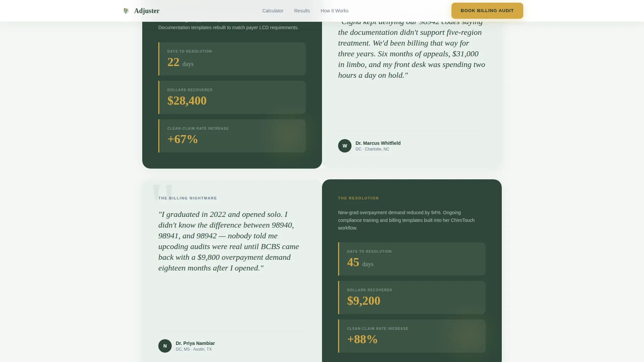Click the THE RESOLUTION heading
The image size is (644, 362).
[358, 198]
